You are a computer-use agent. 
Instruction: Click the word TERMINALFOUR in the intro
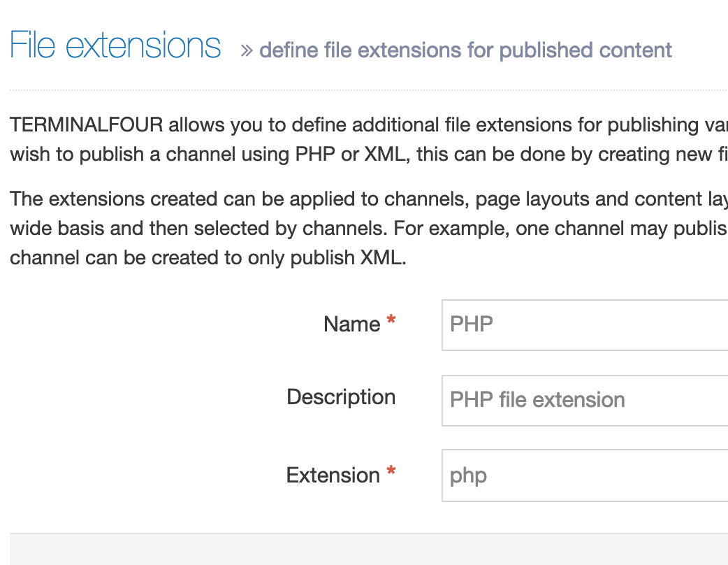87,125
